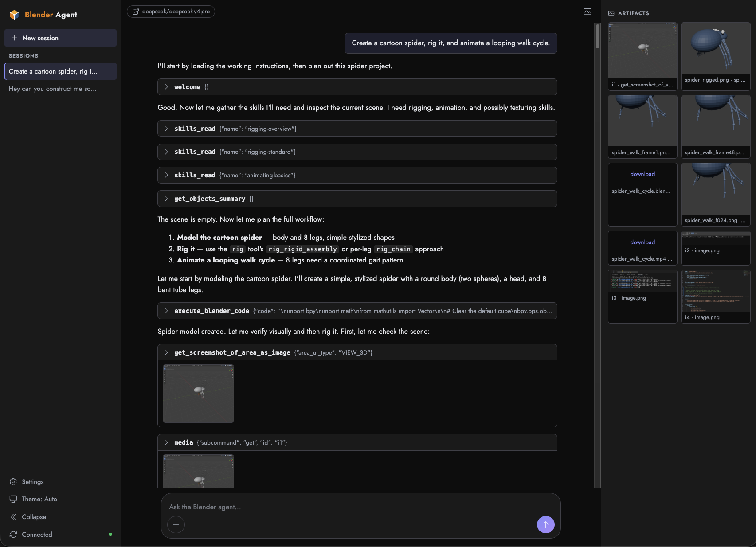Expand execute_blender_code tool call
The height and width of the screenshot is (547, 756).
357,311
